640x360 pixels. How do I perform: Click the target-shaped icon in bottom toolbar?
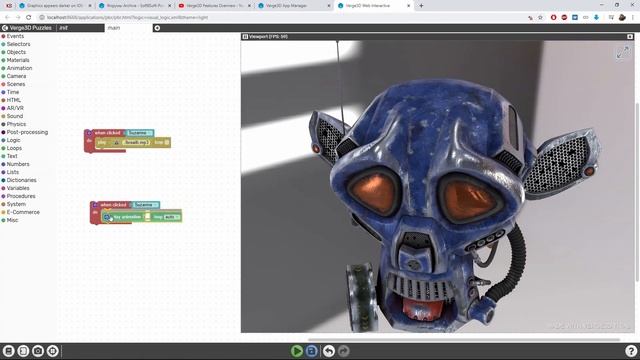[x=53, y=351]
